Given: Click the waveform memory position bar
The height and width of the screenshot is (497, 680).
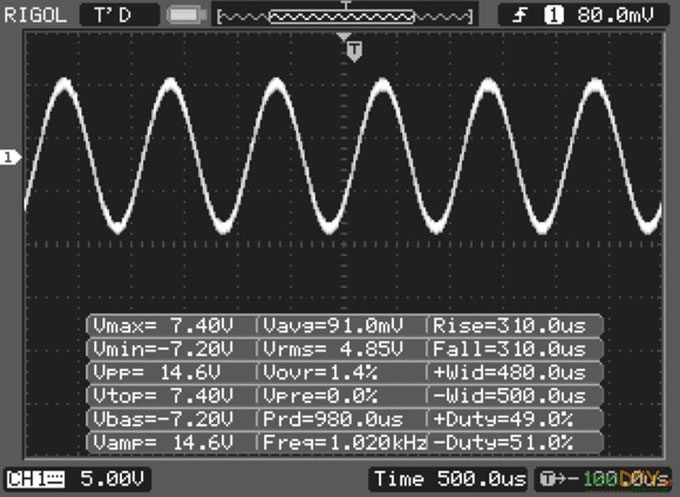Looking at the screenshot, I should [x=345, y=16].
